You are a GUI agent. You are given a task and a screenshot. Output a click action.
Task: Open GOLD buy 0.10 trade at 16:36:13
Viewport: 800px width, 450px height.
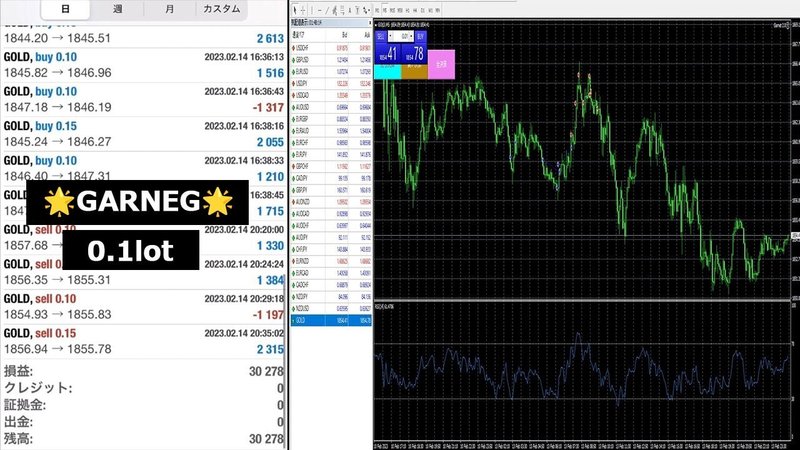pyautogui.click(x=143, y=65)
